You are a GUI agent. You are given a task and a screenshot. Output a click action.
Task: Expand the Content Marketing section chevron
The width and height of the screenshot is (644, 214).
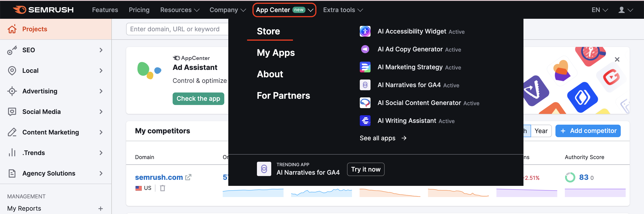[x=101, y=132]
